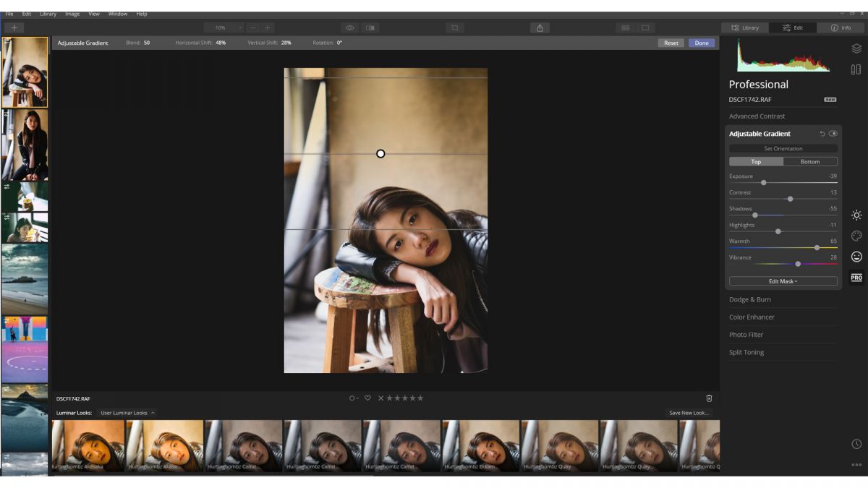Switch to the Info tab

point(841,27)
